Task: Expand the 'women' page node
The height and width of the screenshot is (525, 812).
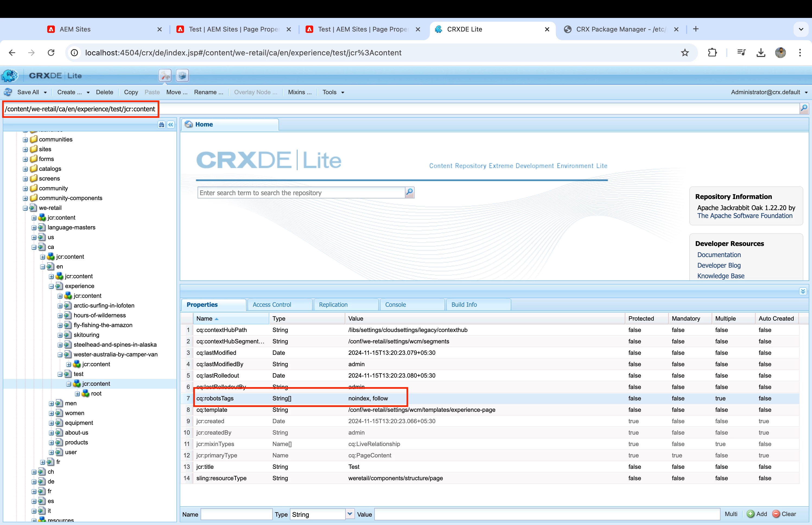Action: point(51,413)
